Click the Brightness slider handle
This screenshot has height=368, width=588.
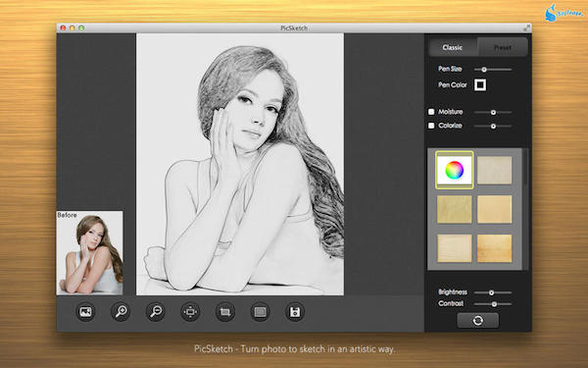coord(491,292)
